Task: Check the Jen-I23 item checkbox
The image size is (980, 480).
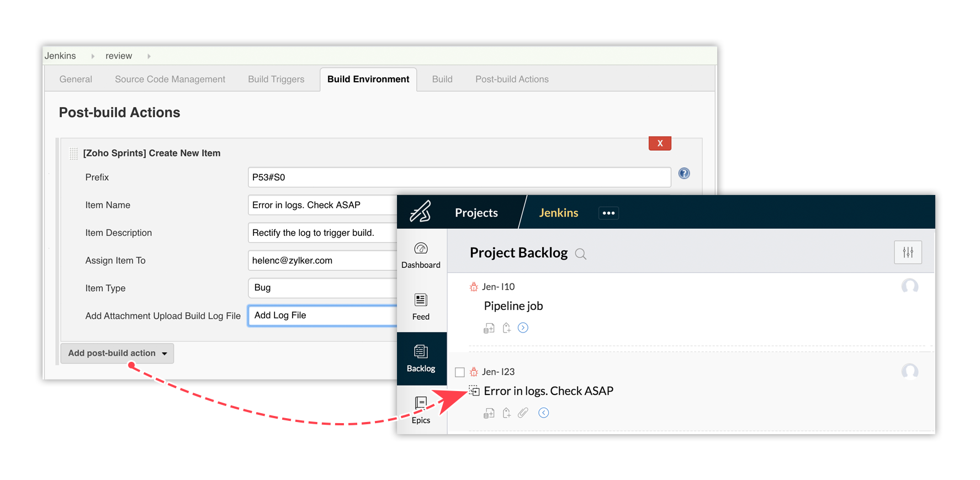Action: pyautogui.click(x=459, y=372)
